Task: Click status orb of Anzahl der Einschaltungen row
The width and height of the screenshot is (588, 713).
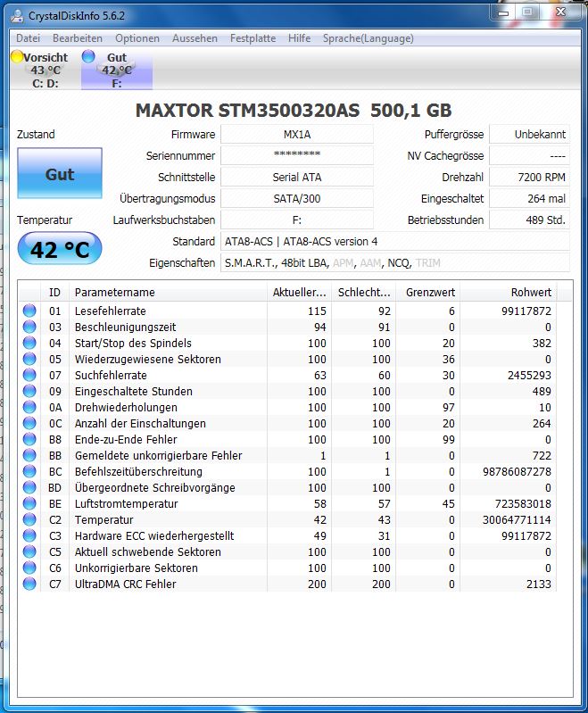Action: [29, 423]
